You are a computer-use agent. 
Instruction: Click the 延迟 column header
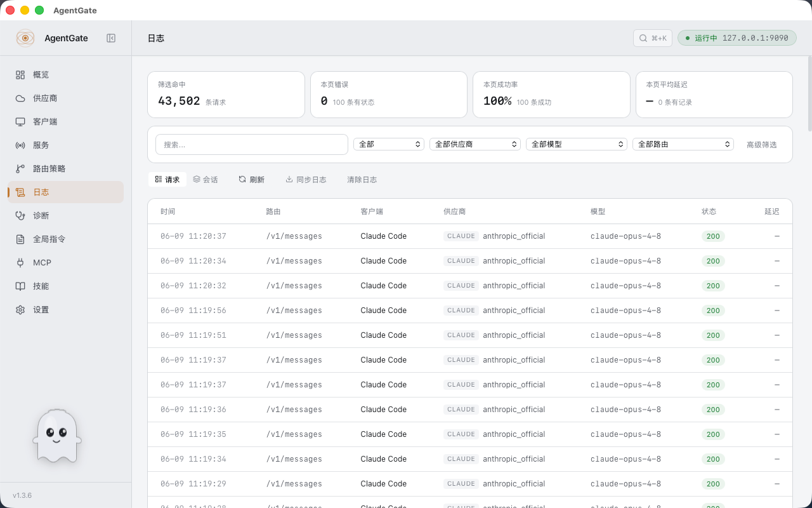pos(772,211)
